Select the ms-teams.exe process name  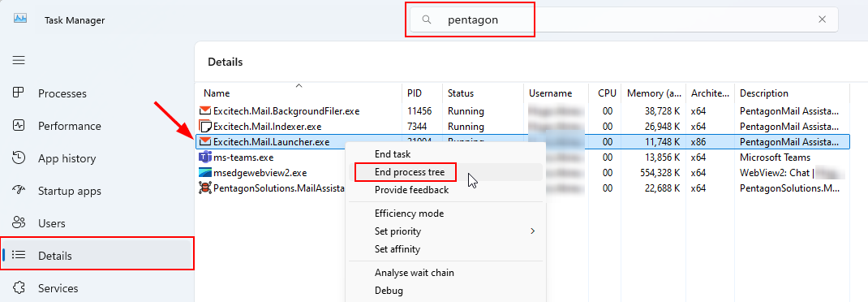(x=243, y=157)
